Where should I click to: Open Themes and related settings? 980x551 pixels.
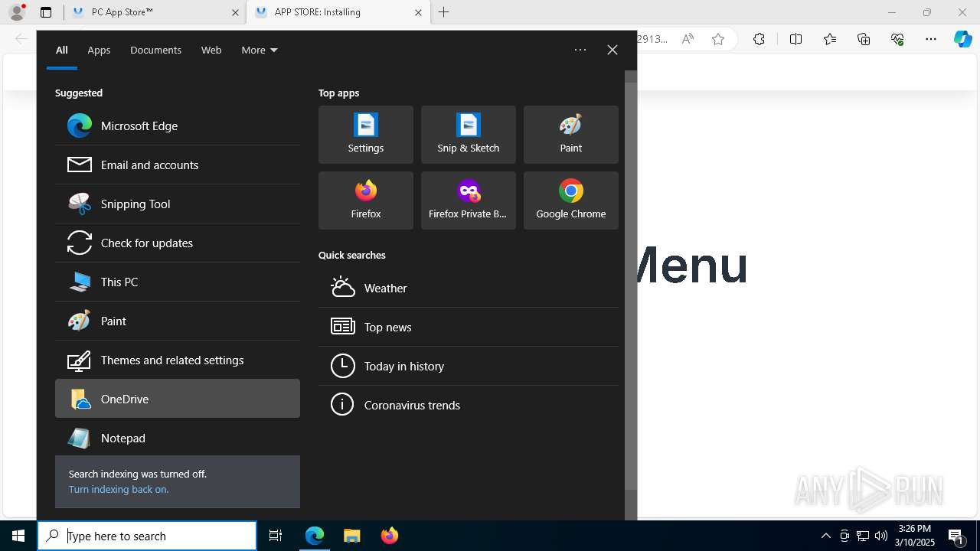coord(178,360)
